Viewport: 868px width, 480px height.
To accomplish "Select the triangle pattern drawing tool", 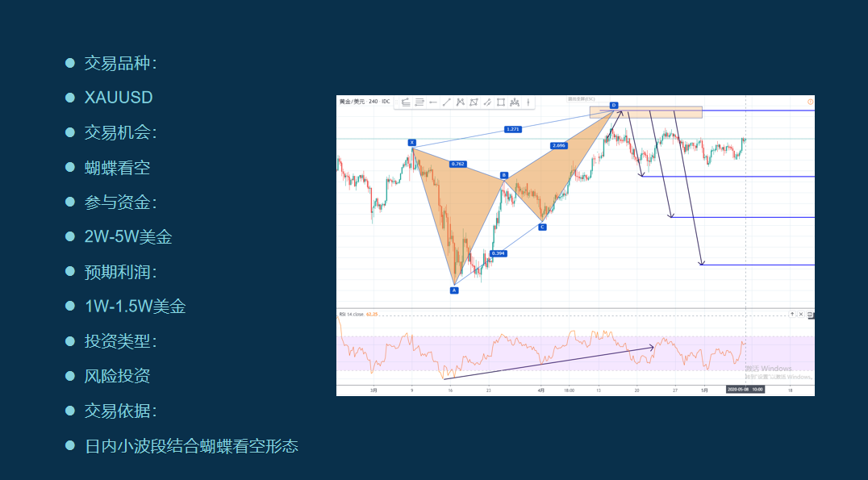I will coord(474,102).
